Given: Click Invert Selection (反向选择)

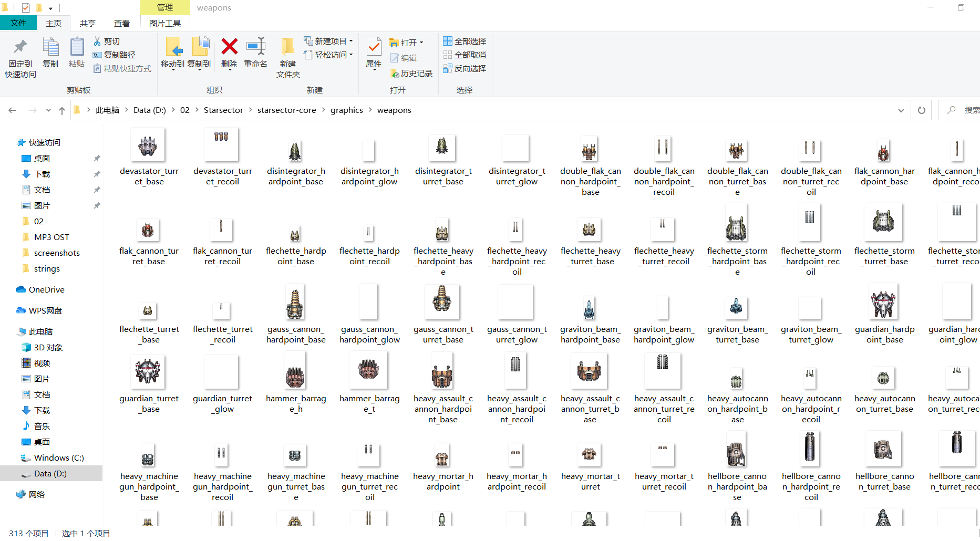Looking at the screenshot, I should tap(465, 68).
